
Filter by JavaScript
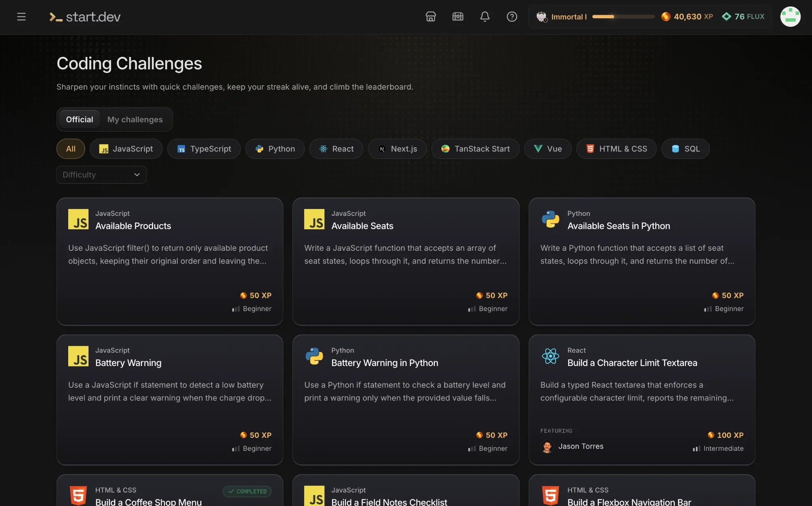click(126, 149)
